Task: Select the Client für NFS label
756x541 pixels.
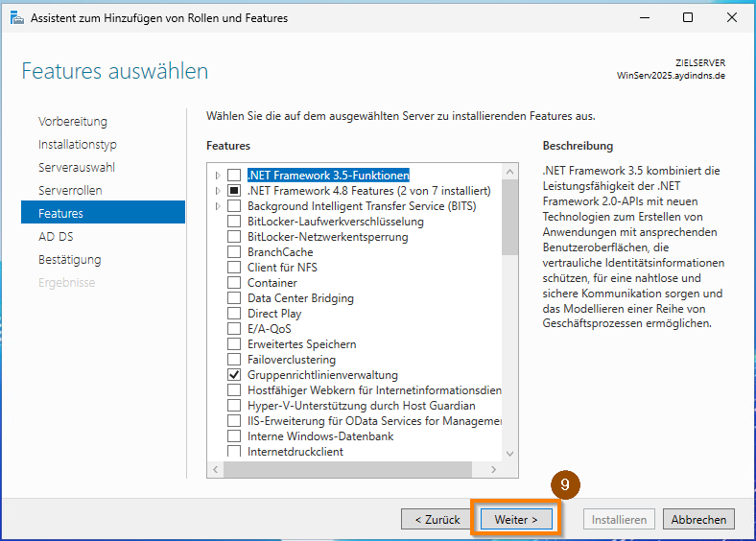Action: pyautogui.click(x=282, y=268)
